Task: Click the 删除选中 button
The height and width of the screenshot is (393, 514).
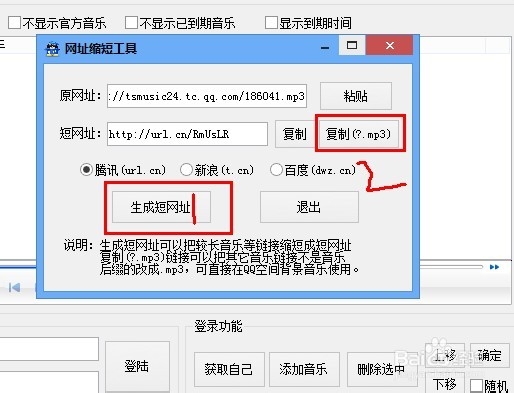Action: click(x=381, y=369)
